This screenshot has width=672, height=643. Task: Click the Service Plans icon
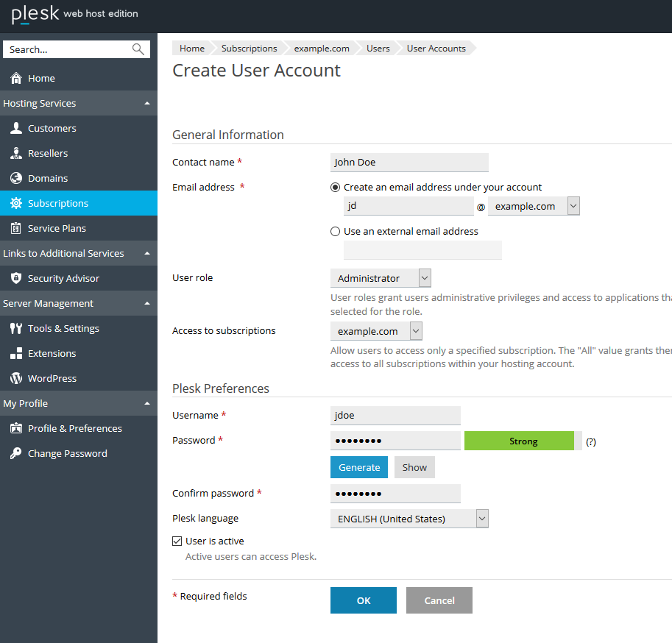tap(15, 228)
